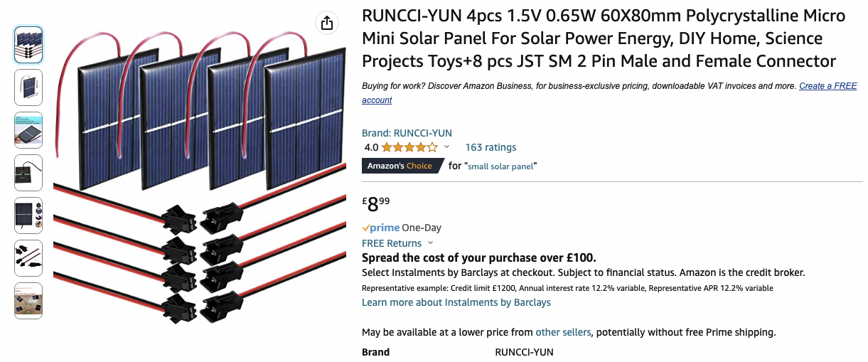
Task: Expand the FREE Returns dropdown
Action: tap(429, 243)
